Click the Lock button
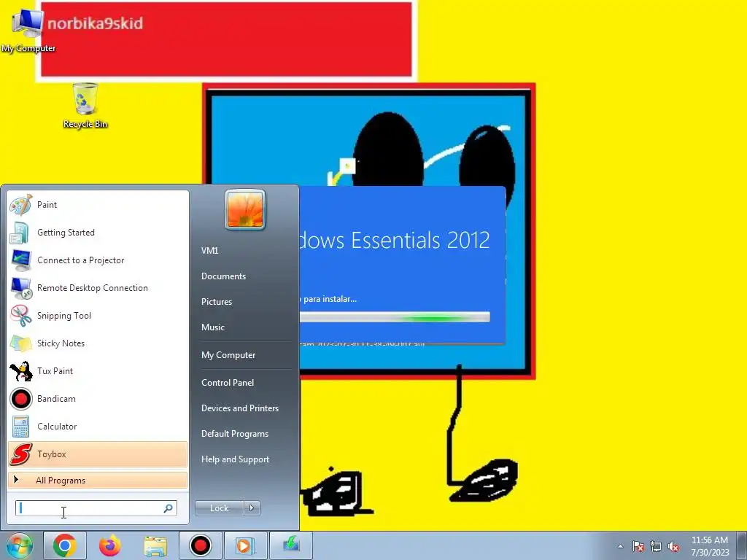Screen dimensions: 747x560 [219, 508]
